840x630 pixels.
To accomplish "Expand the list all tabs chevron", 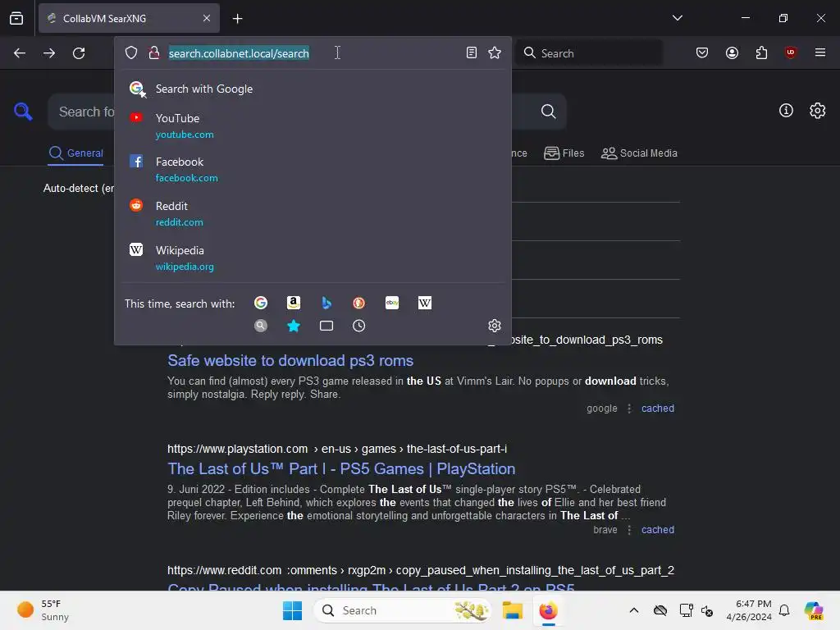I will (677, 18).
